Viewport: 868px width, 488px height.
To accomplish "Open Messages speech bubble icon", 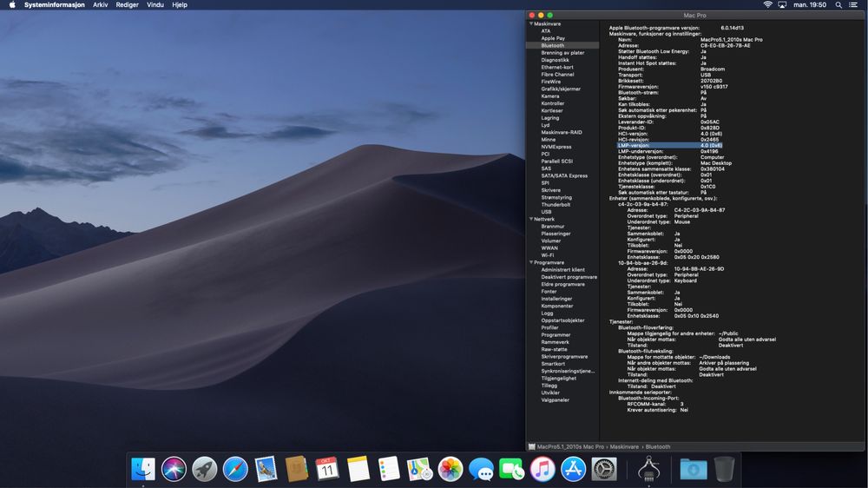I will click(x=481, y=469).
